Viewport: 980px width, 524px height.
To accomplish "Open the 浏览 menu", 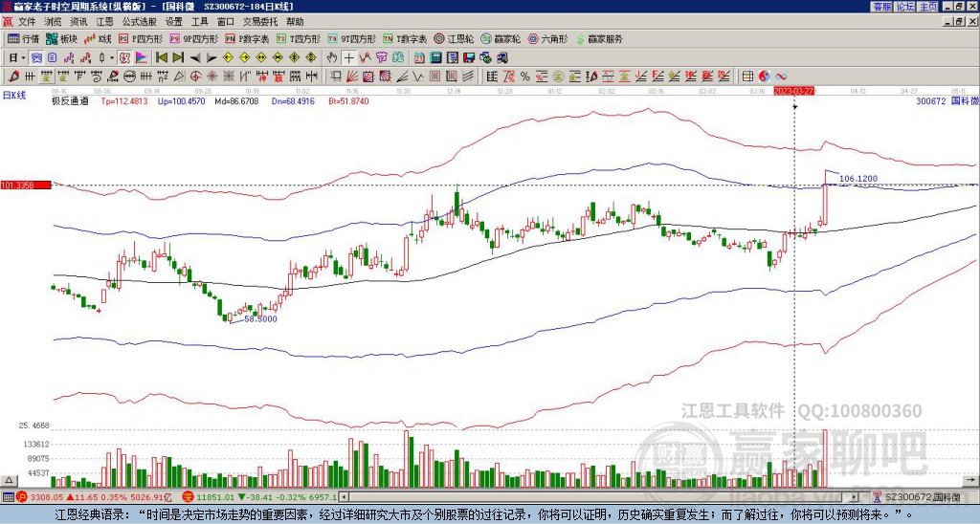I will click(54, 22).
